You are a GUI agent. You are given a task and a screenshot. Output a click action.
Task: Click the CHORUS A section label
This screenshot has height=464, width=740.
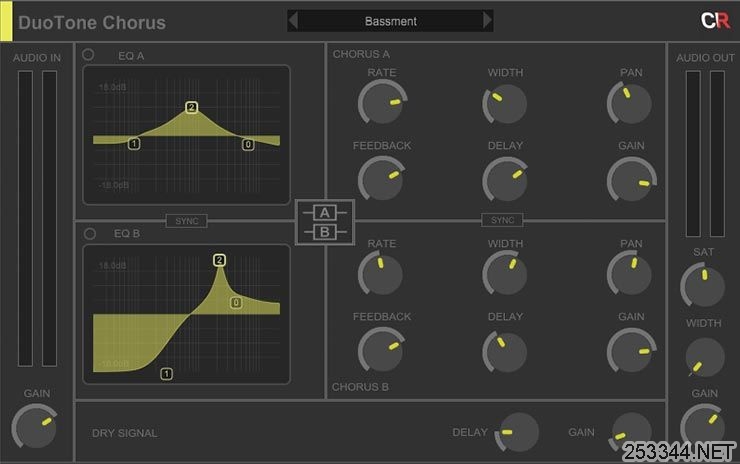(x=361, y=54)
